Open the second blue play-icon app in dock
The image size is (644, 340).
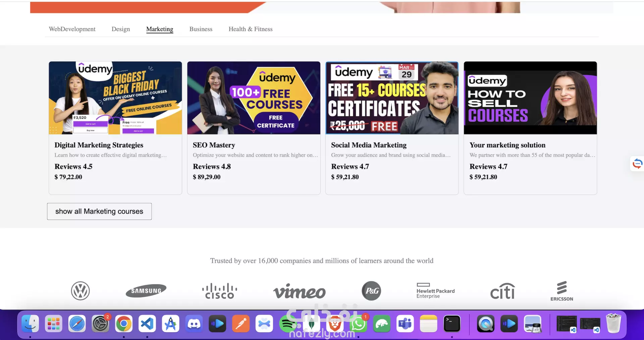pyautogui.click(x=509, y=324)
